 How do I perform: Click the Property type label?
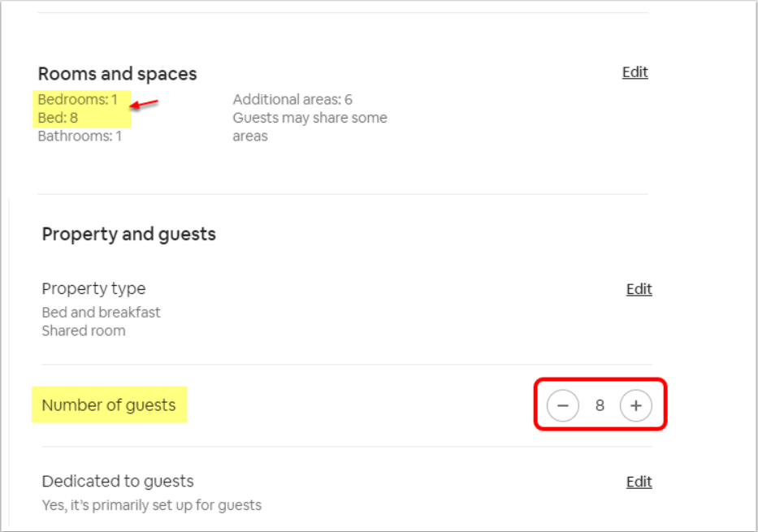click(93, 288)
